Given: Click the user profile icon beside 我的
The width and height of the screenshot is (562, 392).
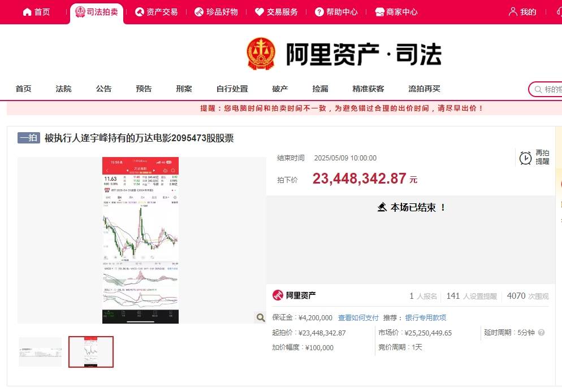Looking at the screenshot, I should (513, 12).
